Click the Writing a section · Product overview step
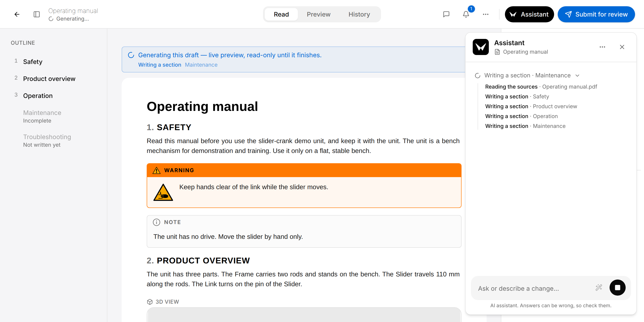This screenshot has width=644, height=322. coord(531,106)
